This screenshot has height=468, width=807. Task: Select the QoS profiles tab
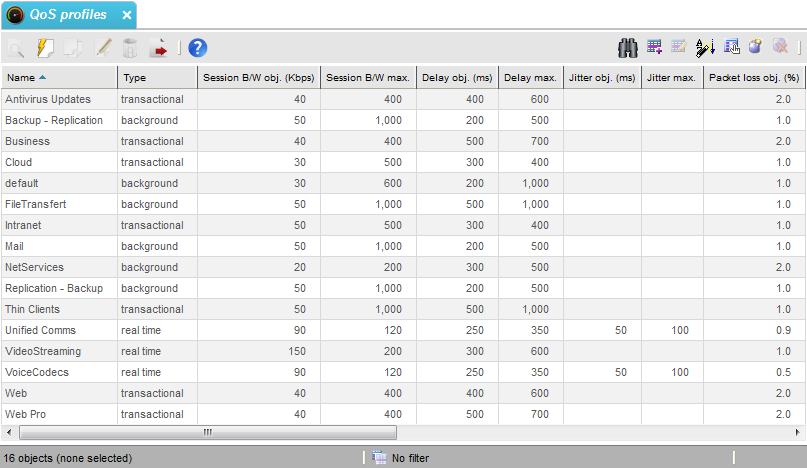click(x=66, y=15)
